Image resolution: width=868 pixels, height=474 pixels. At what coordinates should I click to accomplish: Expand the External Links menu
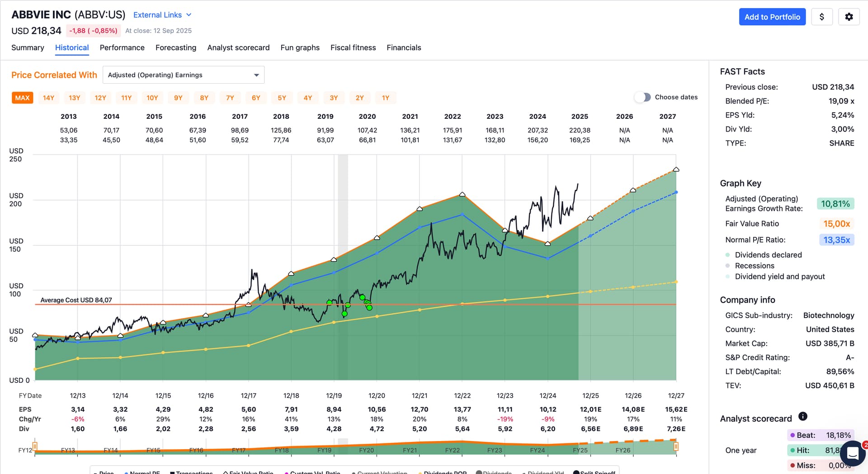[x=162, y=15]
